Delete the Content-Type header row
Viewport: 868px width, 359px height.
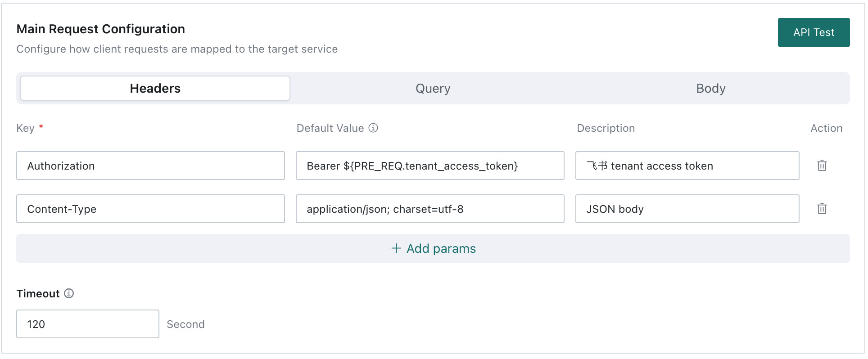click(822, 209)
